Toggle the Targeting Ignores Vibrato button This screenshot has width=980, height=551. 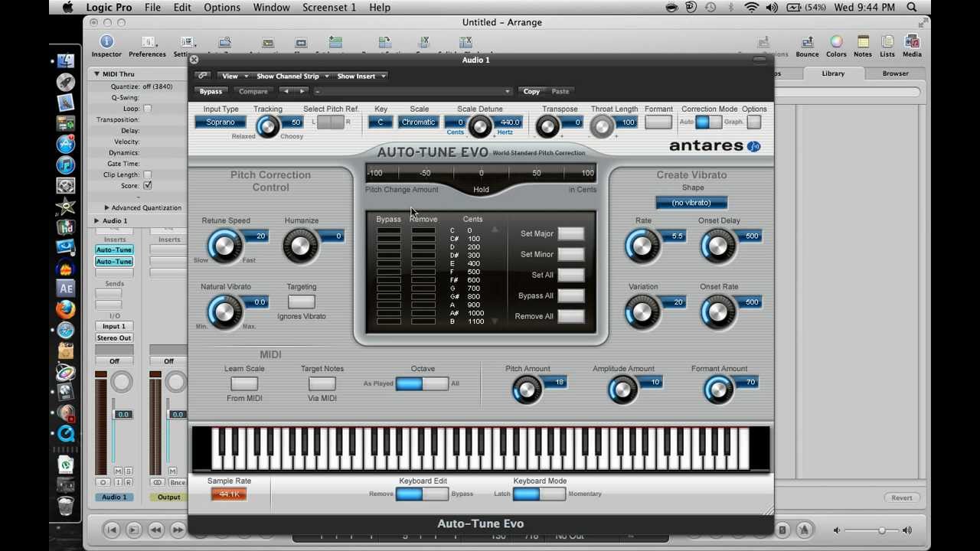[302, 302]
